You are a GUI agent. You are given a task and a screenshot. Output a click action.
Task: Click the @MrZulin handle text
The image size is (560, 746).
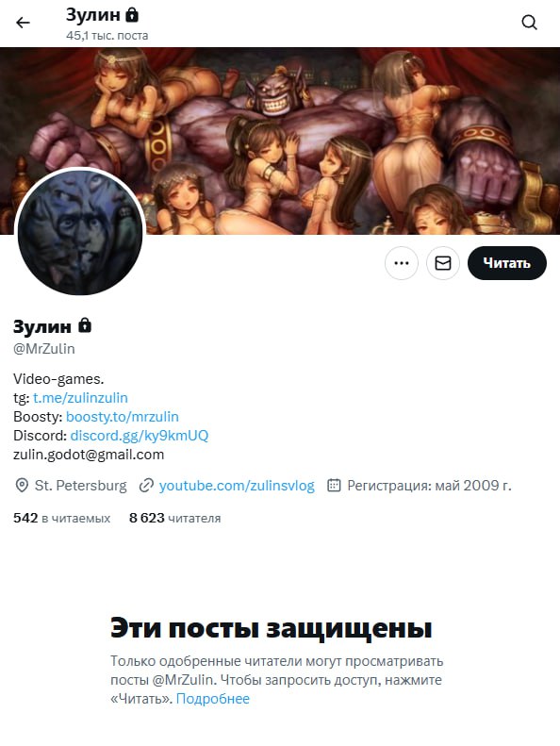43,349
